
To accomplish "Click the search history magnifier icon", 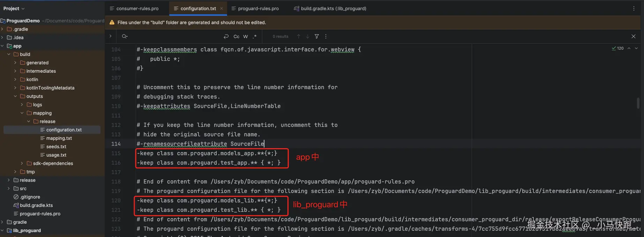I will coord(125,36).
